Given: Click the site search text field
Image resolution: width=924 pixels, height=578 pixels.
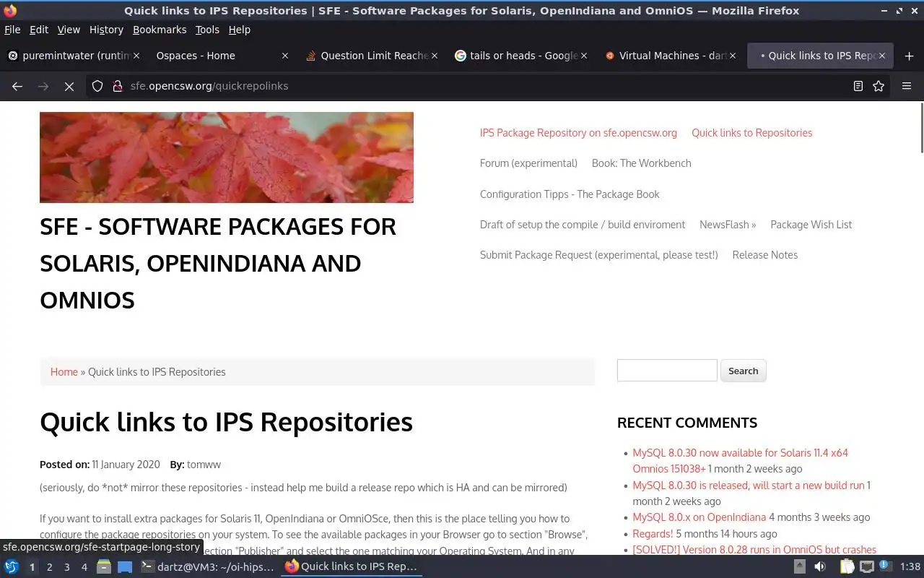Looking at the screenshot, I should (667, 371).
